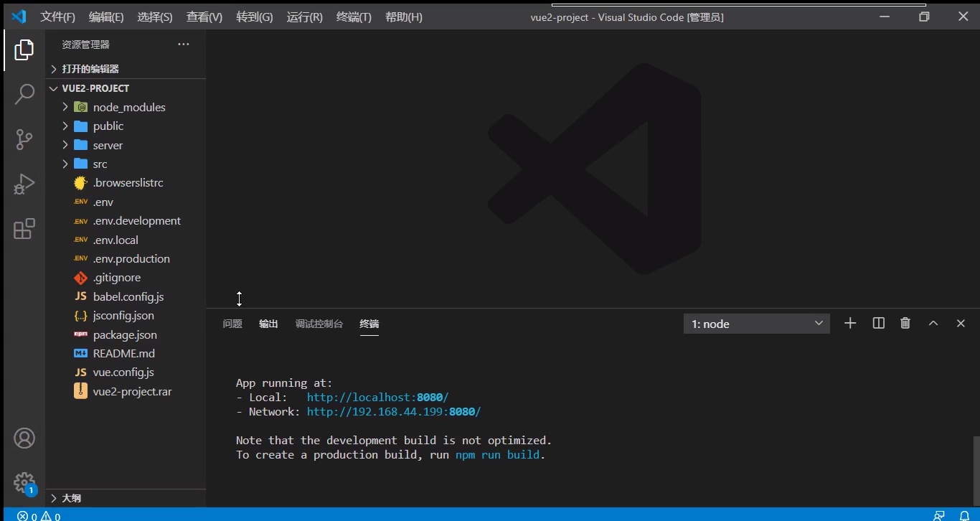980x521 pixels.
Task: Open the Extensions view
Action: pyautogui.click(x=24, y=229)
